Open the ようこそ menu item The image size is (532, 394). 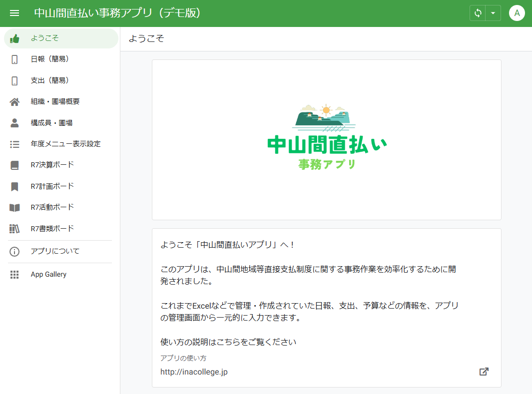pyautogui.click(x=61, y=38)
